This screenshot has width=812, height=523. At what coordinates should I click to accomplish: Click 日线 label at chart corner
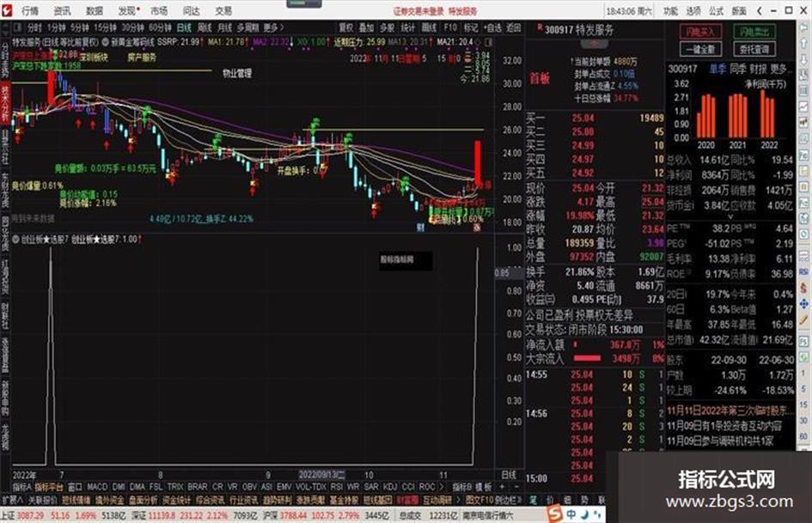[x=509, y=474]
